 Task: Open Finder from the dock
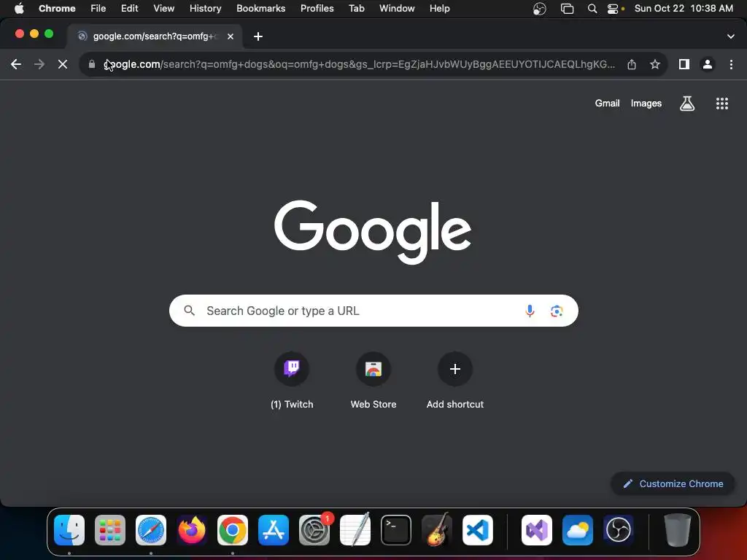tap(69, 530)
